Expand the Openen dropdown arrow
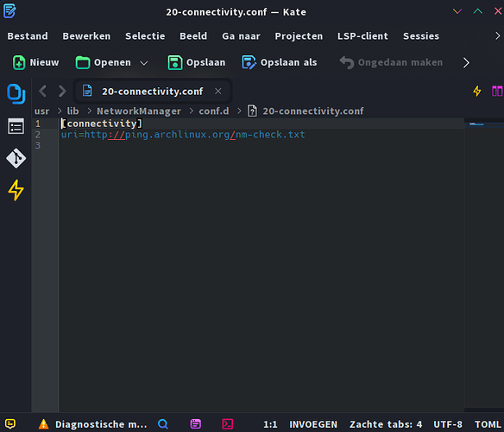Image resolution: width=504 pixels, height=432 pixels. 144,63
